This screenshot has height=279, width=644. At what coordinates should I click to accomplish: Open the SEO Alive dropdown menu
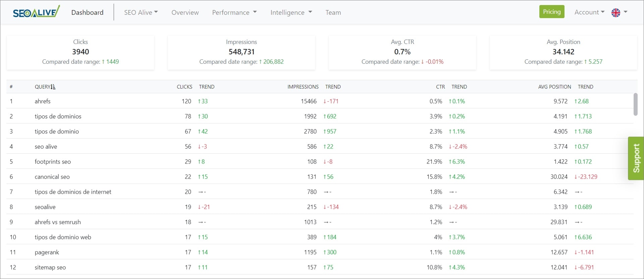point(141,12)
